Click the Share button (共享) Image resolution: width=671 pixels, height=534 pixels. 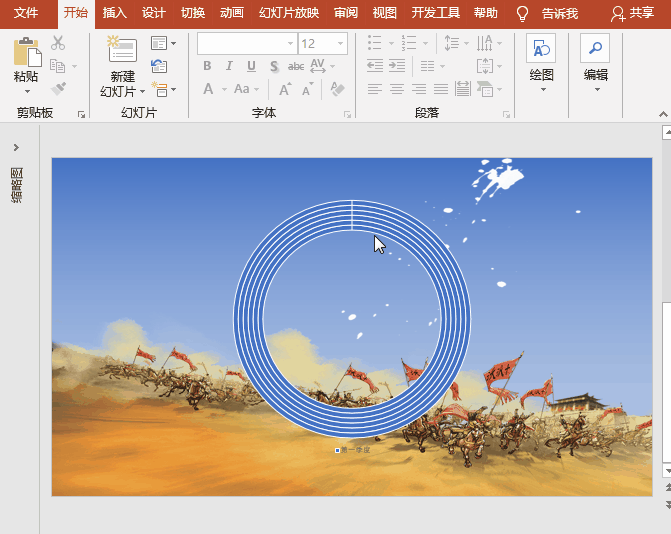pos(632,13)
